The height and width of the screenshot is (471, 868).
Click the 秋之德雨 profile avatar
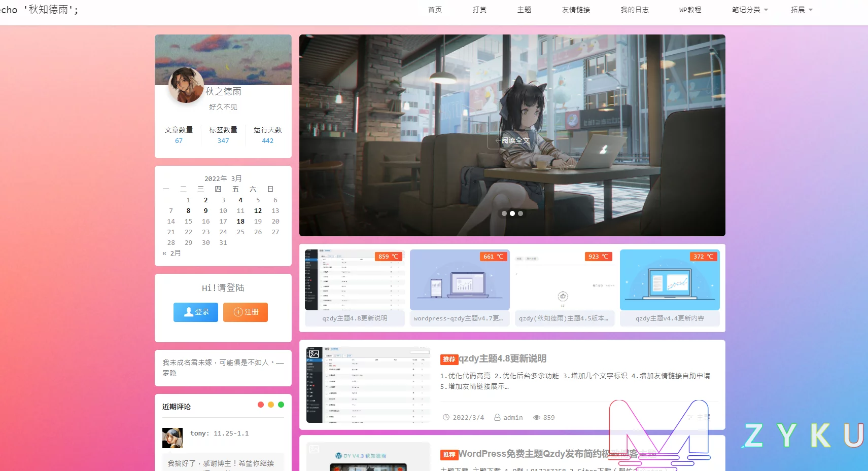pos(186,85)
